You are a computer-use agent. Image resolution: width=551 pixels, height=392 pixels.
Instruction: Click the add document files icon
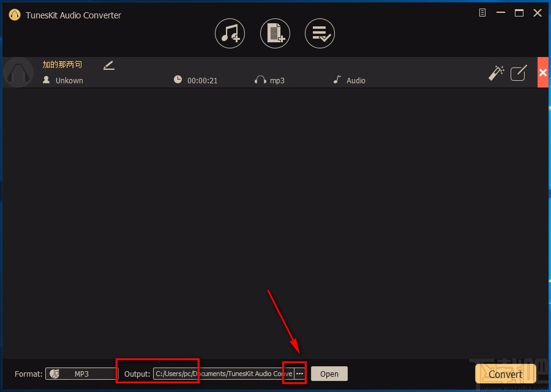[275, 34]
